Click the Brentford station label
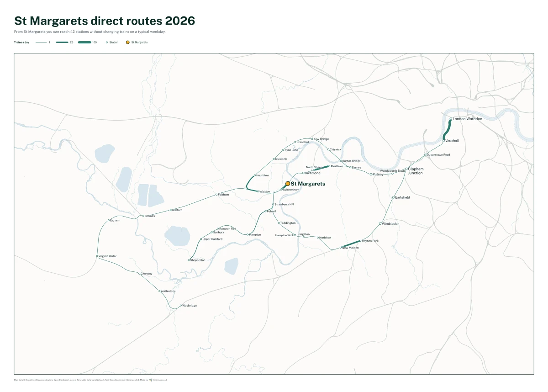 (x=302, y=142)
